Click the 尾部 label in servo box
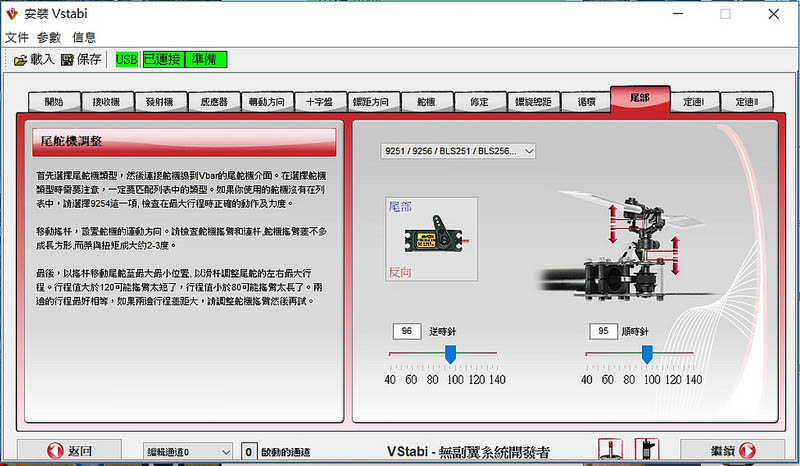 pyautogui.click(x=400, y=207)
